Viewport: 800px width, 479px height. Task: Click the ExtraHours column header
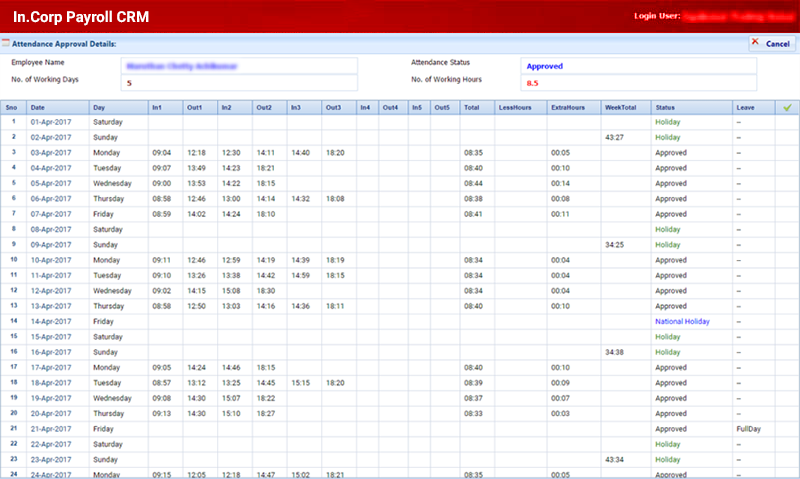(x=573, y=108)
